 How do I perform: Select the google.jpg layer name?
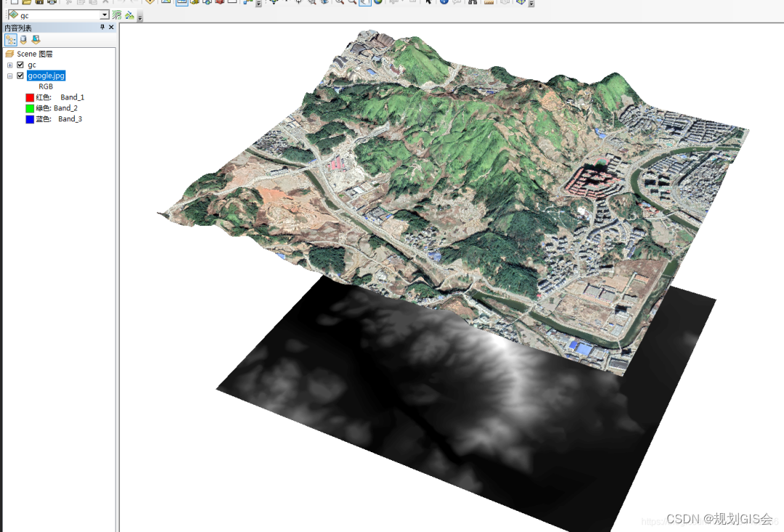pos(46,75)
